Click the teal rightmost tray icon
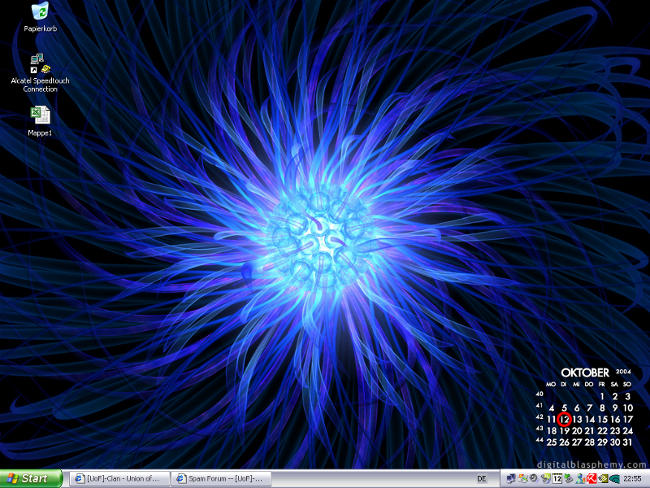The image size is (650, 488). (x=616, y=479)
